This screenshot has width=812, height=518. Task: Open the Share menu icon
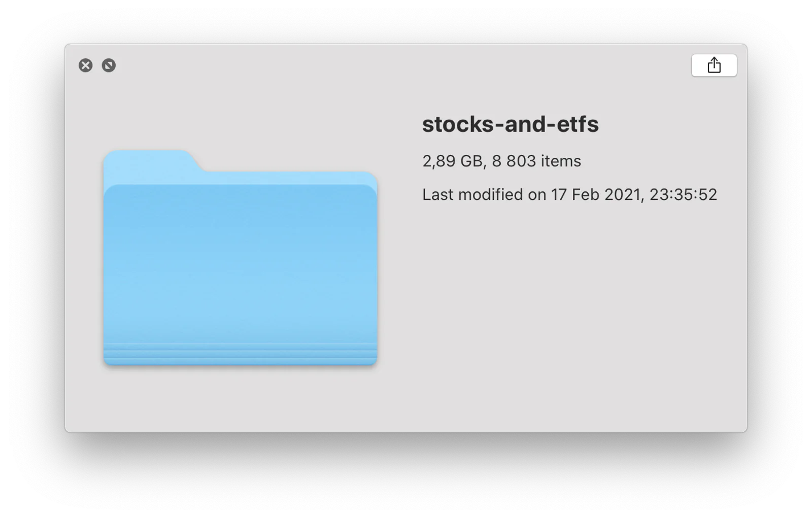(x=714, y=65)
